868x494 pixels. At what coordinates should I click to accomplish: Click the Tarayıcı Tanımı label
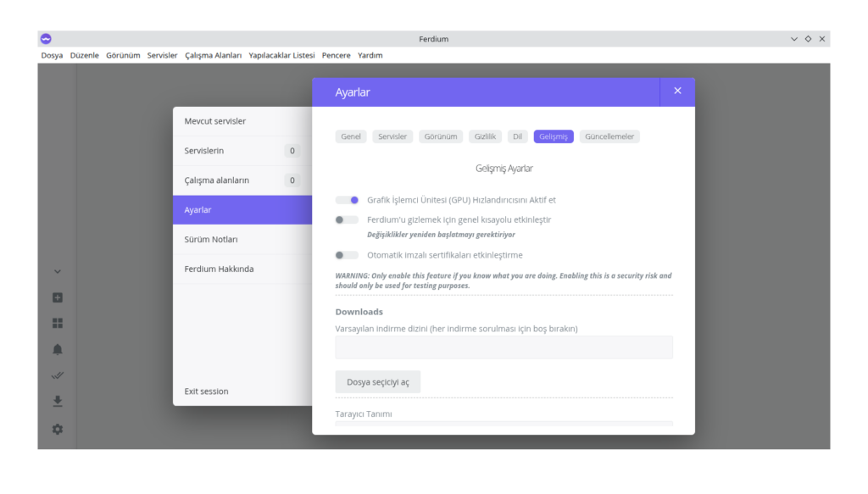[364, 414]
